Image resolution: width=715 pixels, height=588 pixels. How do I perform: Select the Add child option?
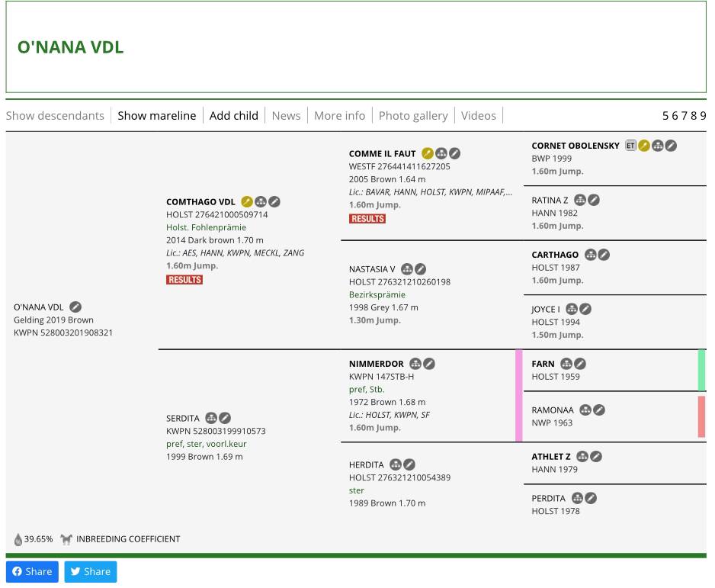tap(233, 115)
